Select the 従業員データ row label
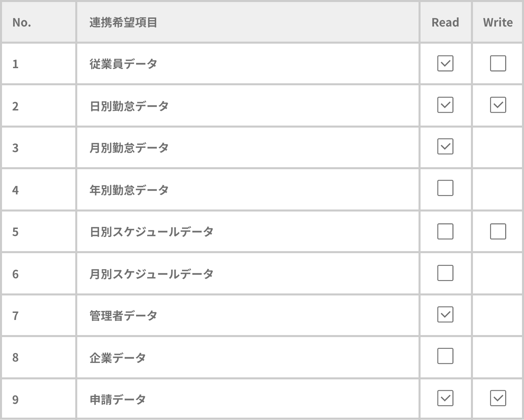This screenshot has height=420, width=524. point(123,64)
